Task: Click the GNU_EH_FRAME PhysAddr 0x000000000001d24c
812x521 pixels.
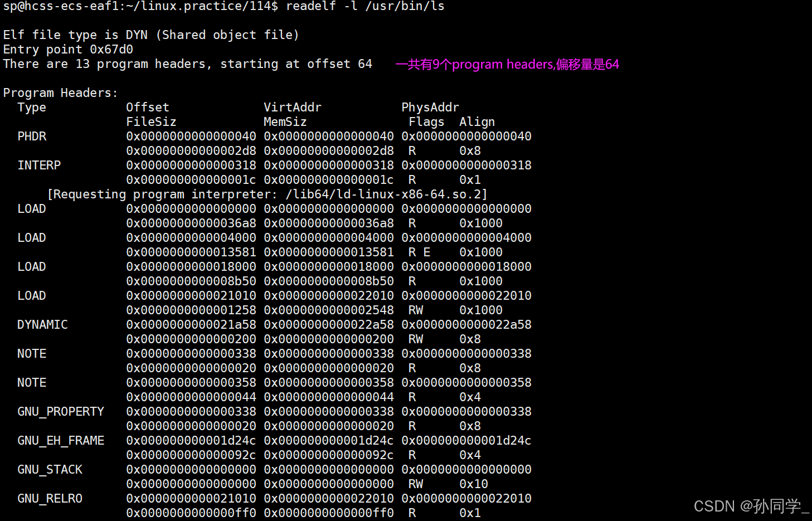Action: click(466, 441)
